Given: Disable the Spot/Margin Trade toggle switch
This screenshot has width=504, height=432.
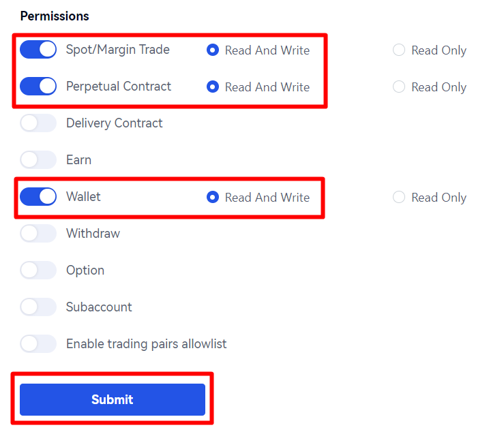Looking at the screenshot, I should [x=38, y=50].
